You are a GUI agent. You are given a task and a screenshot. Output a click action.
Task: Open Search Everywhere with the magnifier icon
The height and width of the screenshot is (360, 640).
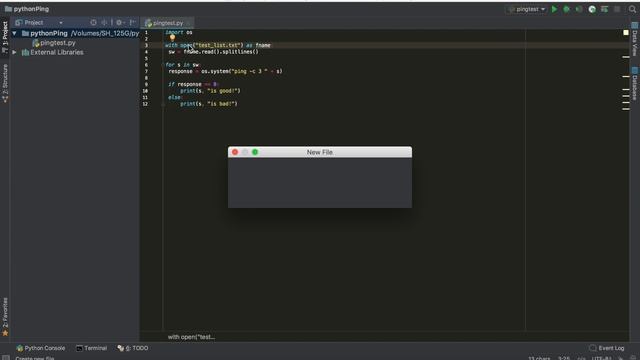[632, 9]
